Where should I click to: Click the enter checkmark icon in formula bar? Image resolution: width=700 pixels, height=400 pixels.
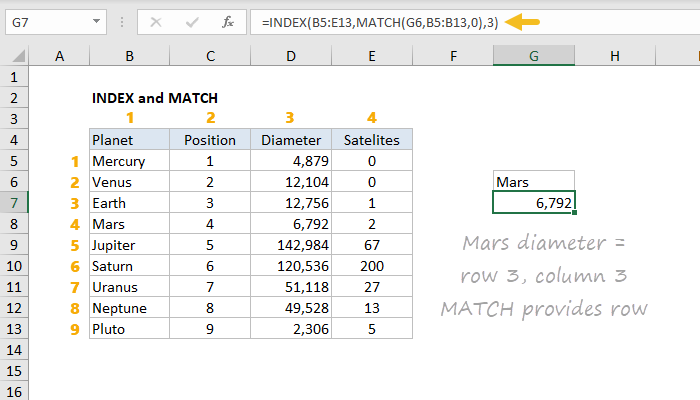[192, 22]
